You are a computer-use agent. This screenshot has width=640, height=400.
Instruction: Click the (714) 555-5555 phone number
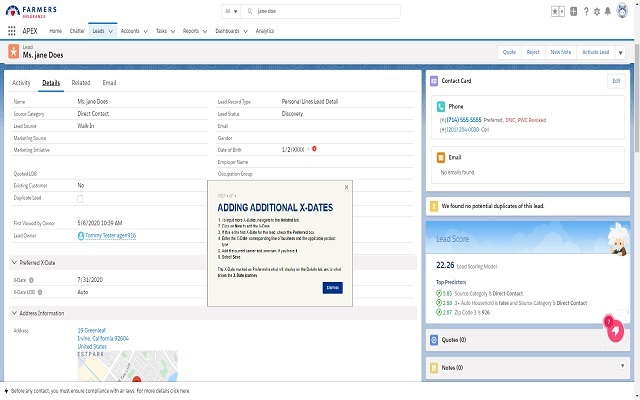pos(464,120)
